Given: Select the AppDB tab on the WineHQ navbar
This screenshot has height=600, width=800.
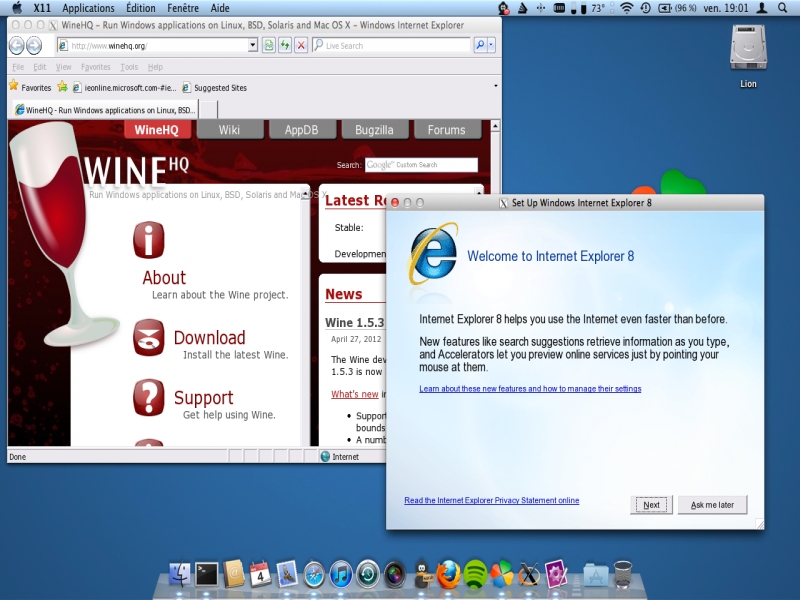Looking at the screenshot, I should click(302, 129).
